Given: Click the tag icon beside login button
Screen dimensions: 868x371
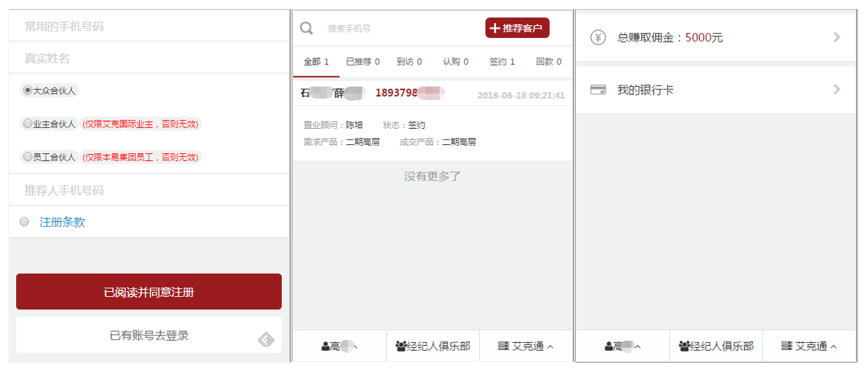Looking at the screenshot, I should point(266,339).
